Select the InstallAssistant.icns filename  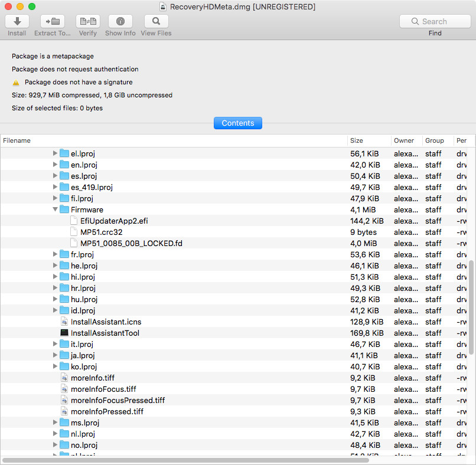[x=106, y=322]
